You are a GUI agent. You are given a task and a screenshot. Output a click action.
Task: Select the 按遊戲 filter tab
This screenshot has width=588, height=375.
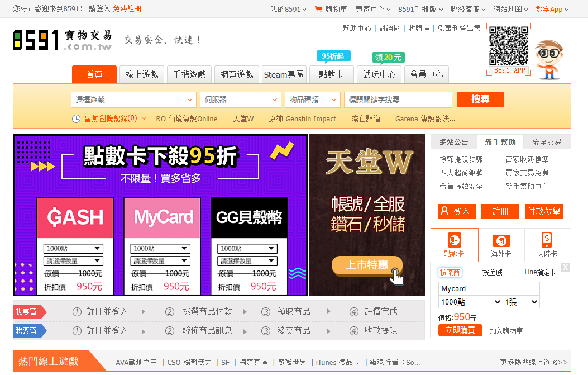click(493, 272)
